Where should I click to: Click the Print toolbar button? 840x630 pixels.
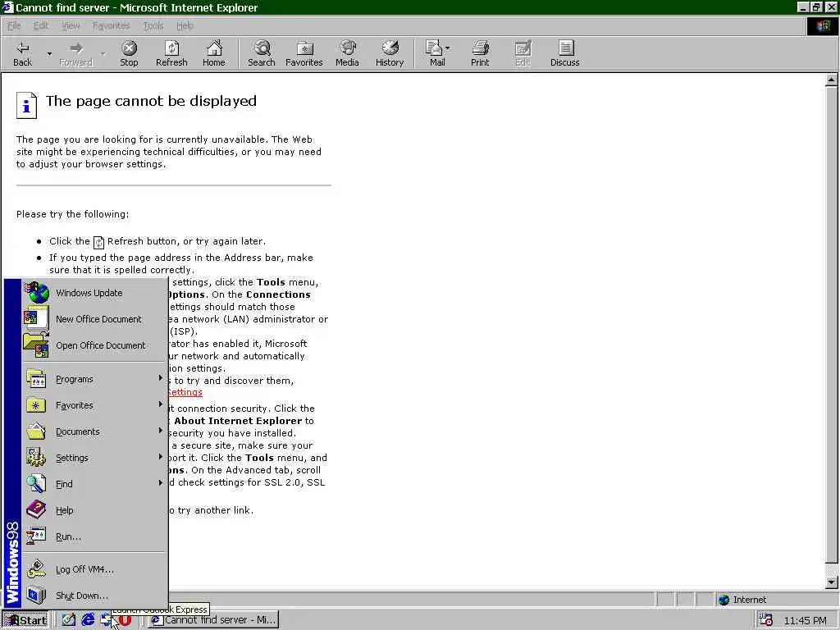pyautogui.click(x=480, y=53)
